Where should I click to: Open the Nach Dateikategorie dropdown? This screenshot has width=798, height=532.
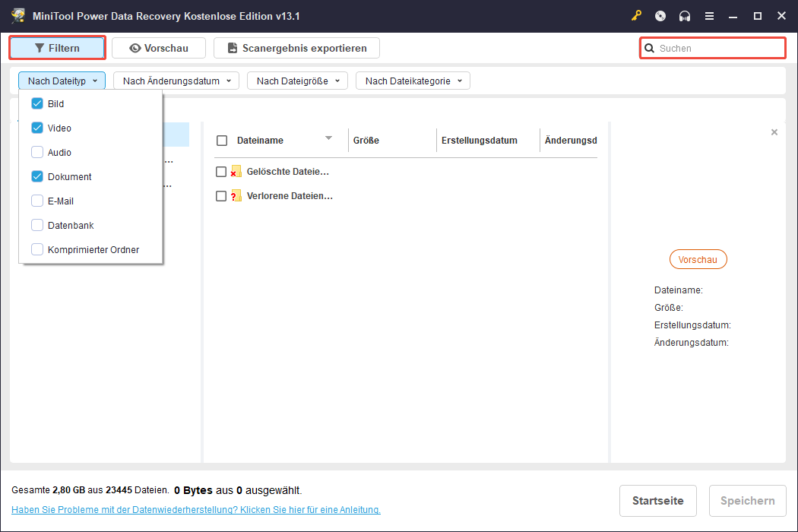[413, 81]
